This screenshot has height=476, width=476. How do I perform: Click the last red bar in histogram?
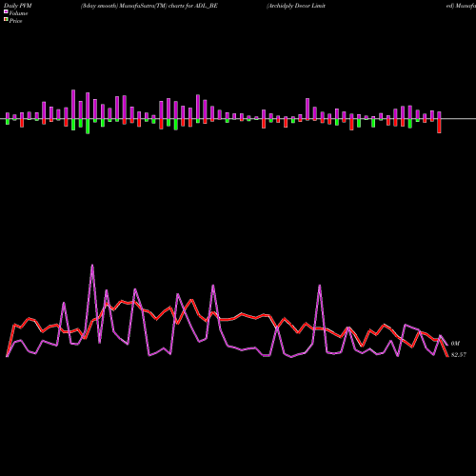[x=439, y=126]
